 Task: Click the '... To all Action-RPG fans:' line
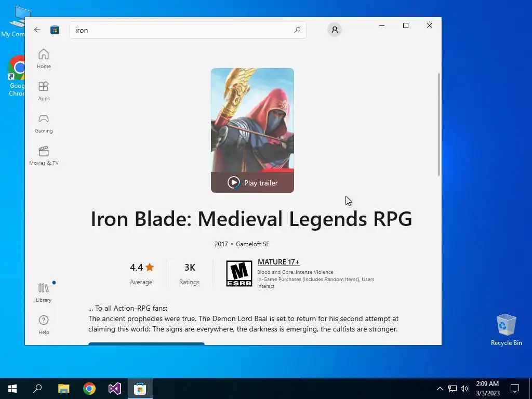[x=128, y=308]
